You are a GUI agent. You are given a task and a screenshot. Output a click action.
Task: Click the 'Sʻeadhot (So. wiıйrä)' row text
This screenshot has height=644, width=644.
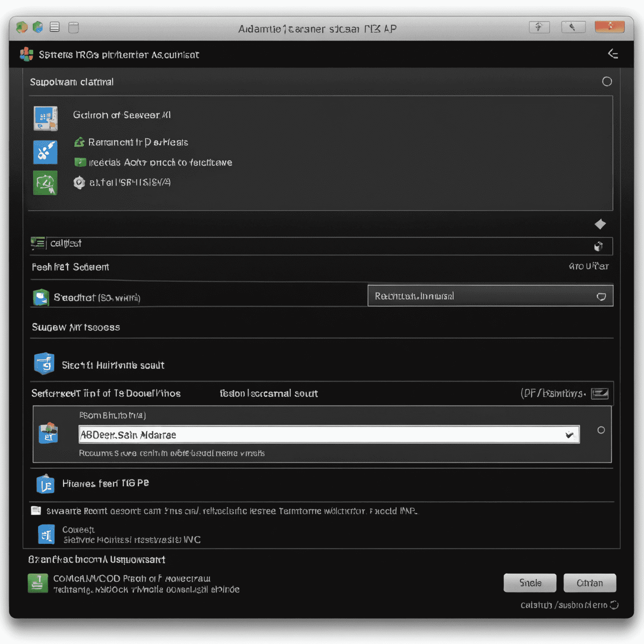[97, 298]
